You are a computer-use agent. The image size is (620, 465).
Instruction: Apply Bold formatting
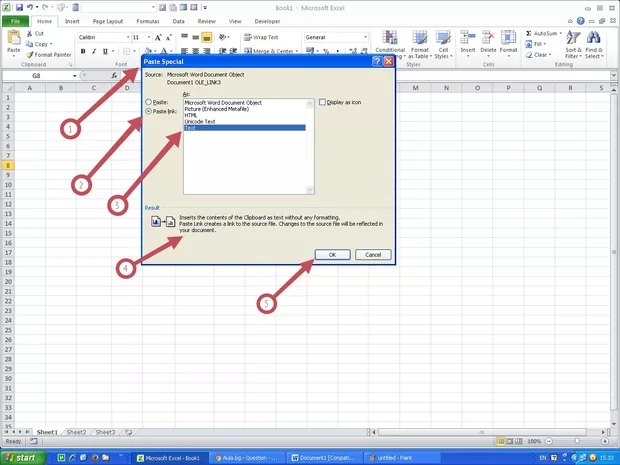(x=83, y=51)
